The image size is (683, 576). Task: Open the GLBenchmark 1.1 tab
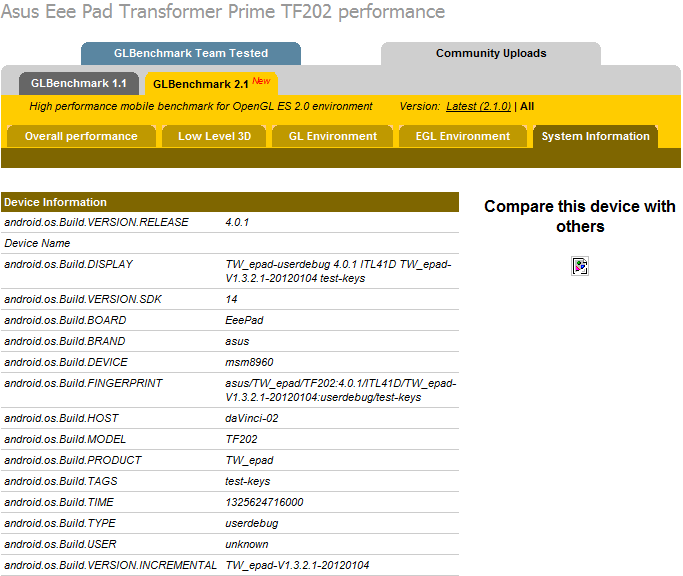coord(79,84)
